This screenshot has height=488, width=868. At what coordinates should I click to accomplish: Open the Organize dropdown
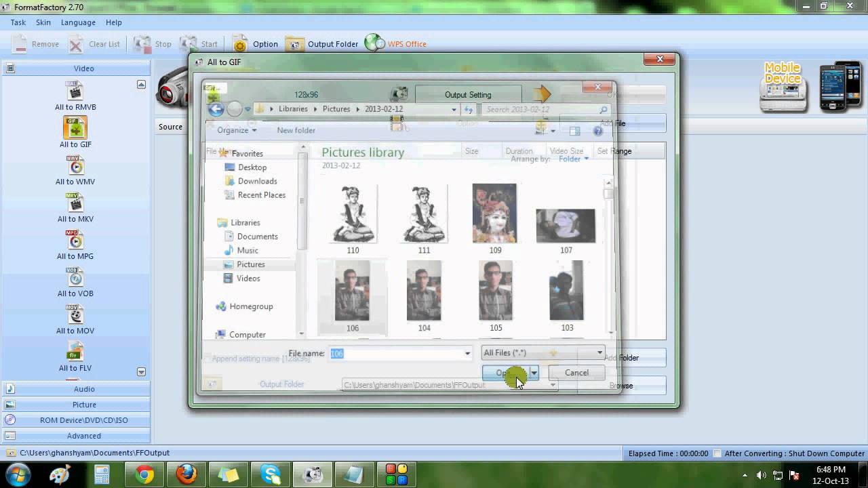[237, 130]
